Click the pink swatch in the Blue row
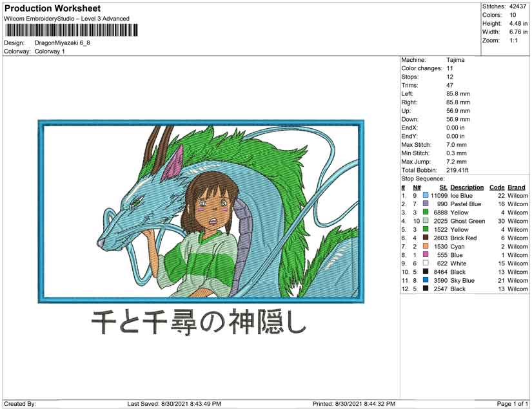Image resolution: width=532 pixels, height=409 pixels. [426, 254]
